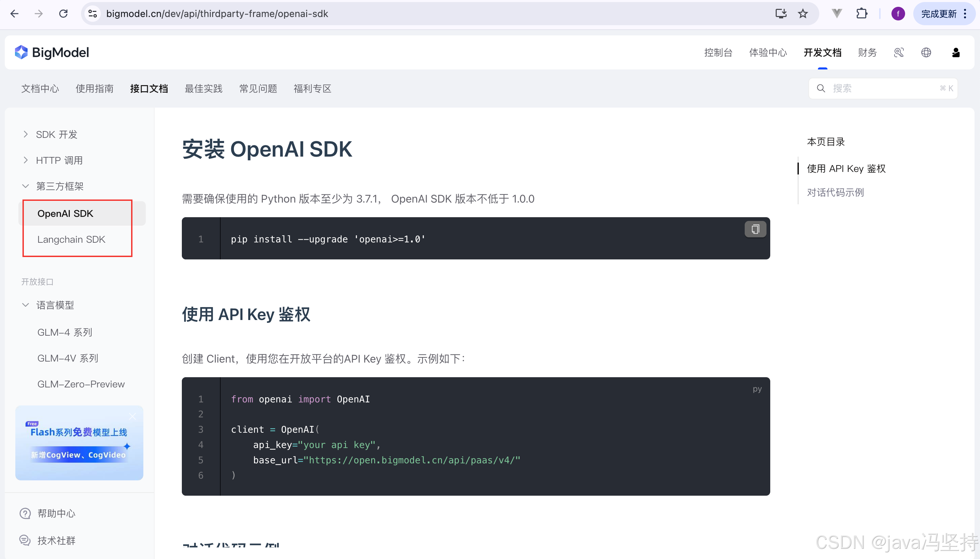
Task: Jump to 对话代码示例 in page contents
Action: pyautogui.click(x=835, y=192)
